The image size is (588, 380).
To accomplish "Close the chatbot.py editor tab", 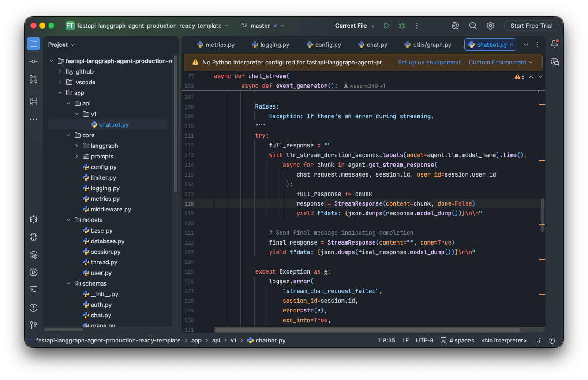I will (512, 45).
